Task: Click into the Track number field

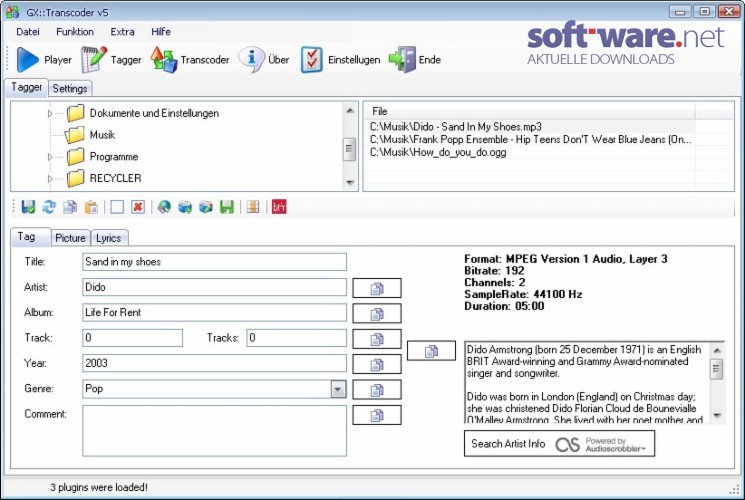Action: coord(132,338)
